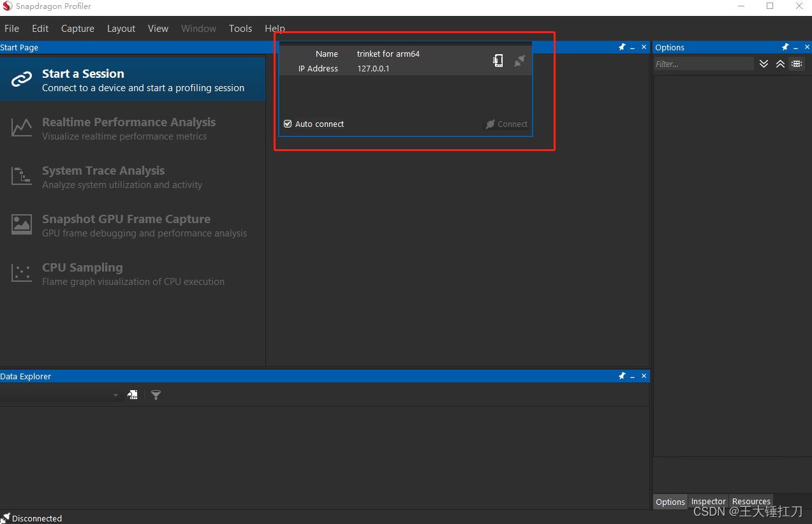Maximize the Snapdragon Profiler window
Screen dimensions: 812x524
(770, 6)
